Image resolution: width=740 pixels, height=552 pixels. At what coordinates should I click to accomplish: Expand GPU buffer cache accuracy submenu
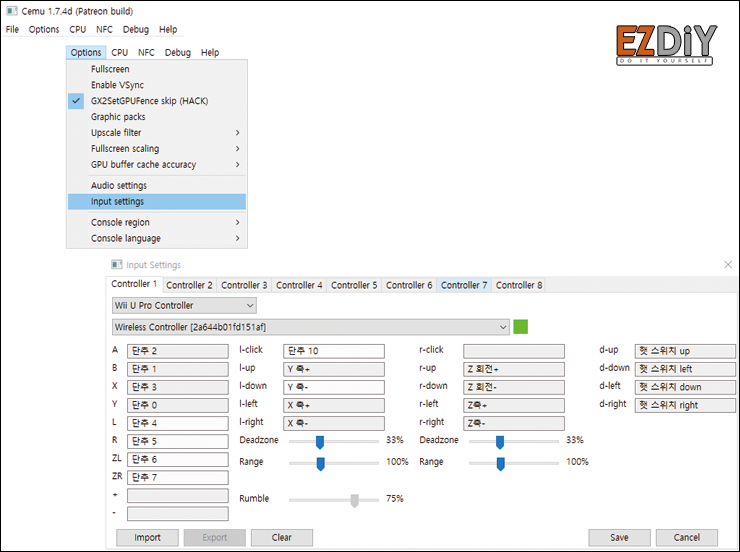[x=157, y=165]
